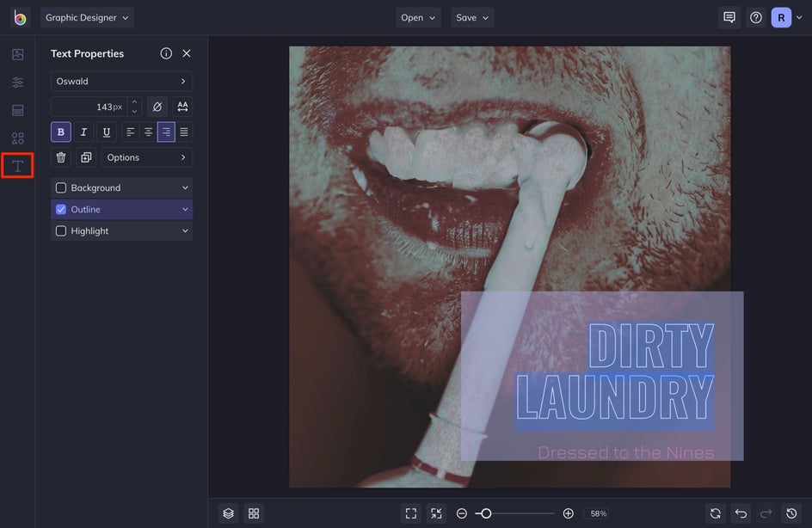
Task: Open the Save menu
Action: pyautogui.click(x=472, y=17)
